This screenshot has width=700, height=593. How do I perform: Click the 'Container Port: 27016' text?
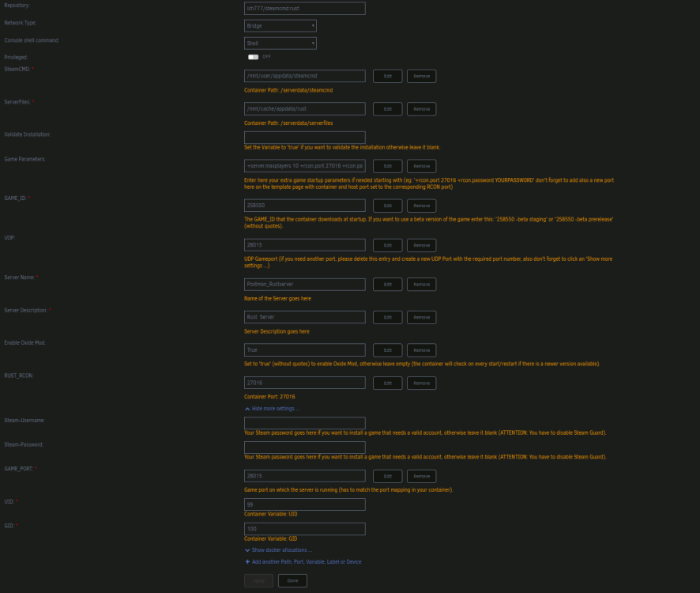coord(269,397)
